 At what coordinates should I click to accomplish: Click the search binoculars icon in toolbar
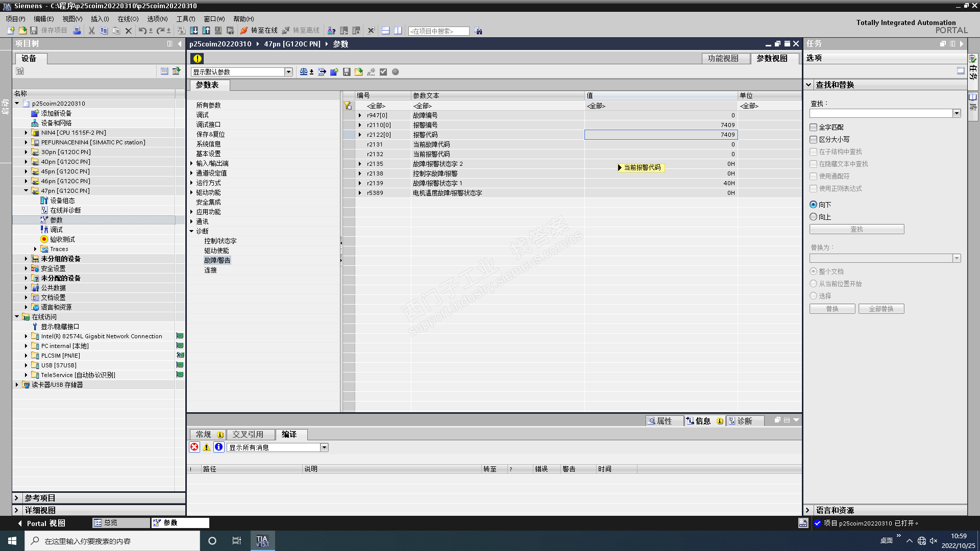pyautogui.click(x=478, y=31)
